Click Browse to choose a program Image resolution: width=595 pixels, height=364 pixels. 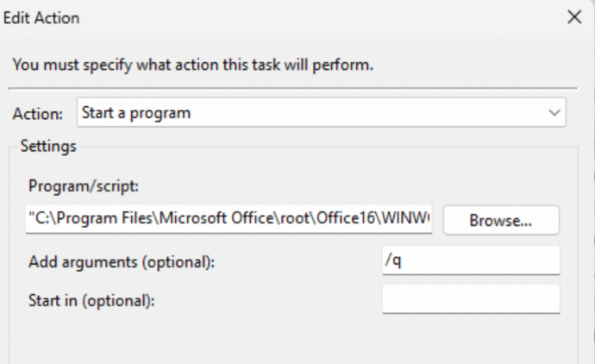(x=501, y=220)
